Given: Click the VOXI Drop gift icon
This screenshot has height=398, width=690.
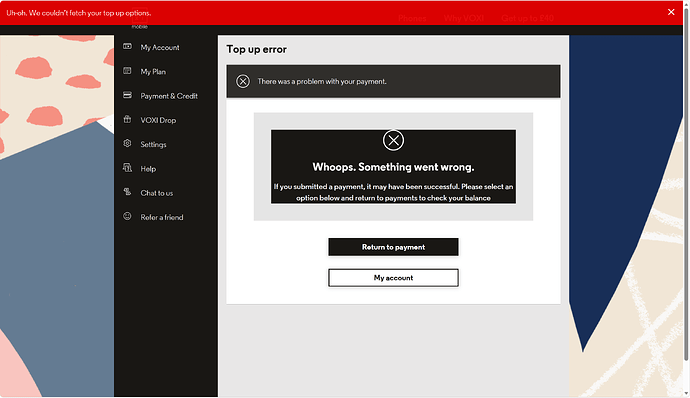Looking at the screenshot, I should point(127,119).
